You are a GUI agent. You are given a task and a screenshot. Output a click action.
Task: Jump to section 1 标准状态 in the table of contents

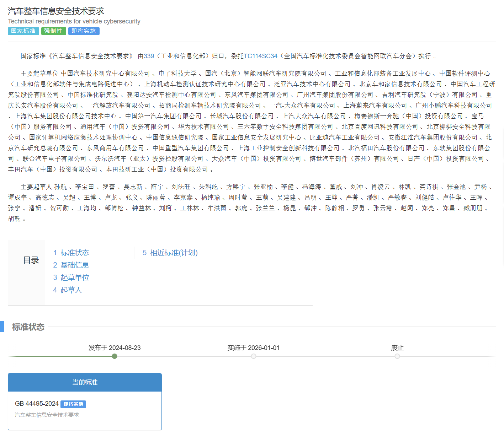pyautogui.click(x=71, y=253)
